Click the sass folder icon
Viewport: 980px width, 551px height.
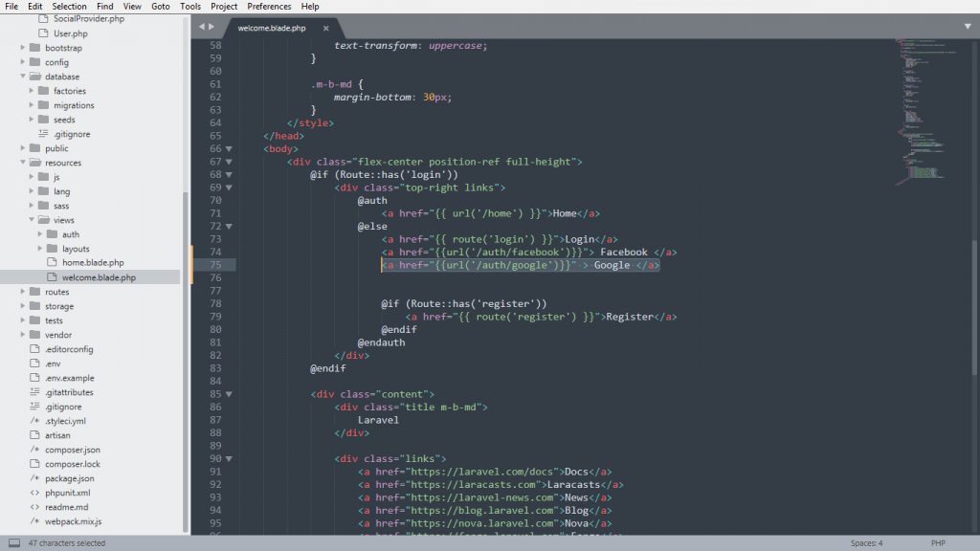click(44, 206)
